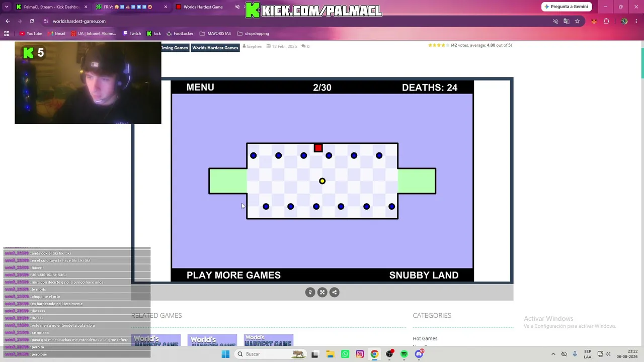Click PLAY MORE GAMES in the game
Viewport: 644px width, 362px height.
pos(233,275)
